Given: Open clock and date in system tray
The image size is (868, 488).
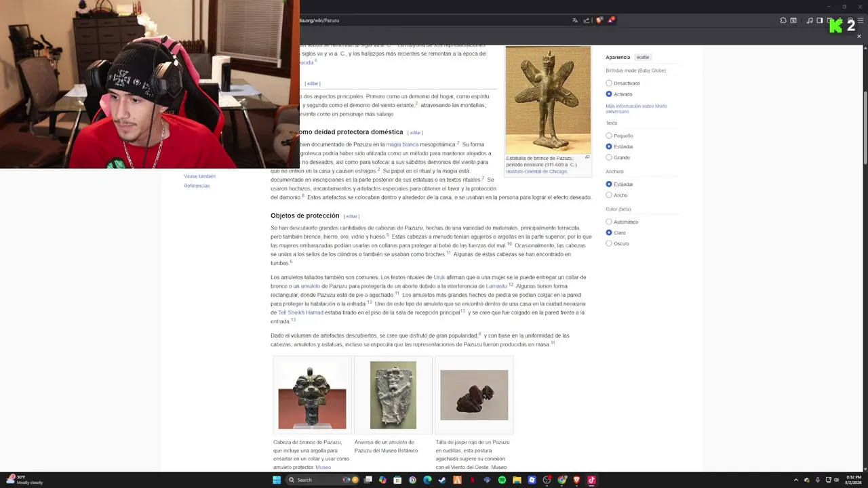Looking at the screenshot, I should [x=852, y=480].
